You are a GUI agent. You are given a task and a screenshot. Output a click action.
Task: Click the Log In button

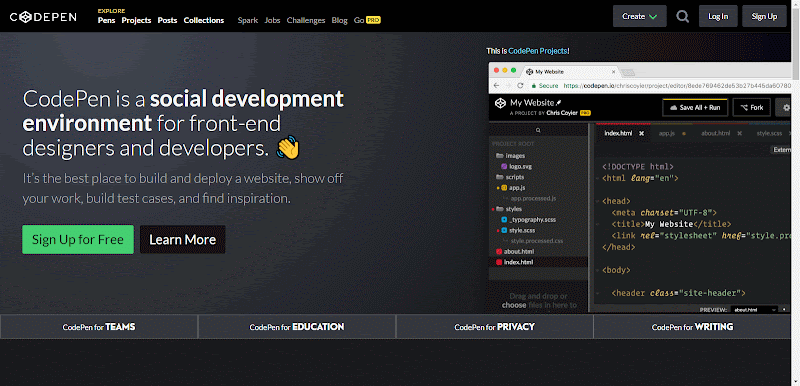point(718,16)
